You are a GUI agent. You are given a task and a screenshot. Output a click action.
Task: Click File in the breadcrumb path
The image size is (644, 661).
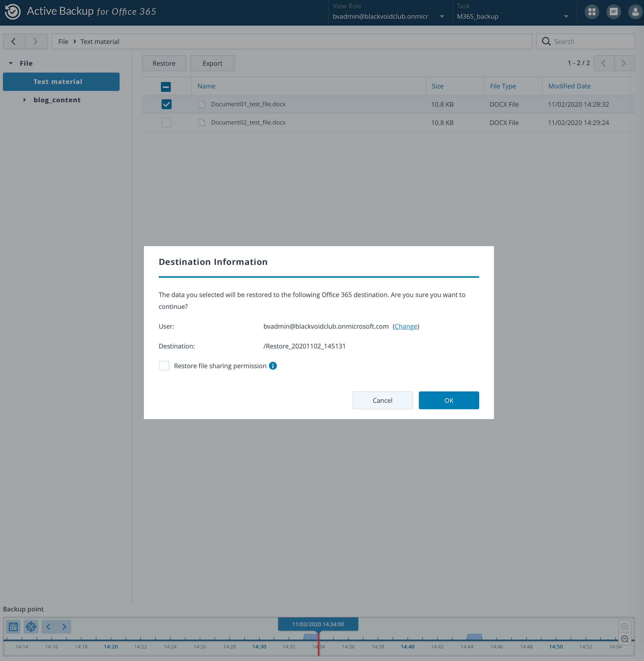point(63,42)
